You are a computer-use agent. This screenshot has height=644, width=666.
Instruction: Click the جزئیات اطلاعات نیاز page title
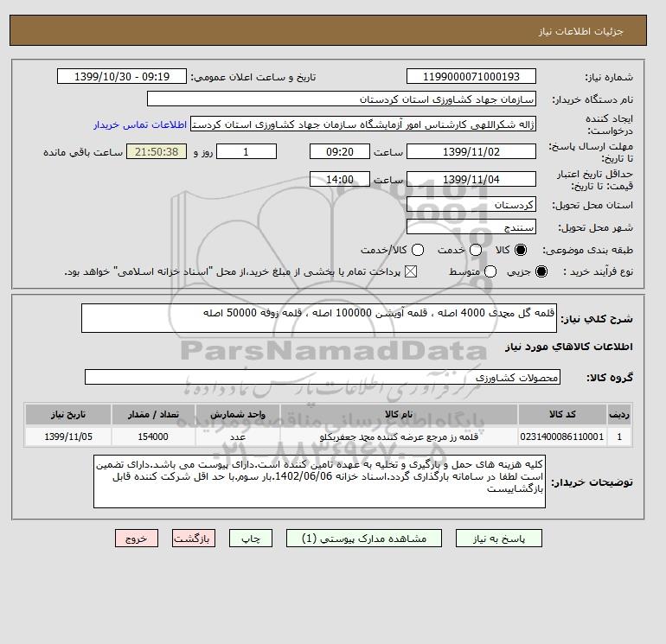580,31
